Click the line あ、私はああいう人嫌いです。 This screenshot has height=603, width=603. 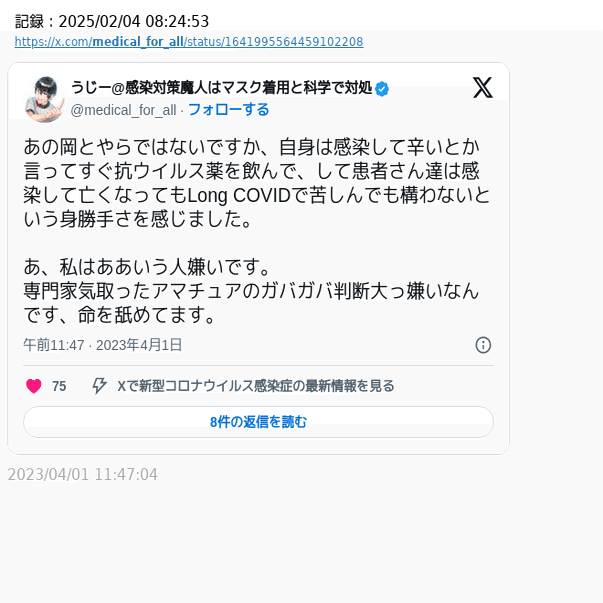(148, 267)
